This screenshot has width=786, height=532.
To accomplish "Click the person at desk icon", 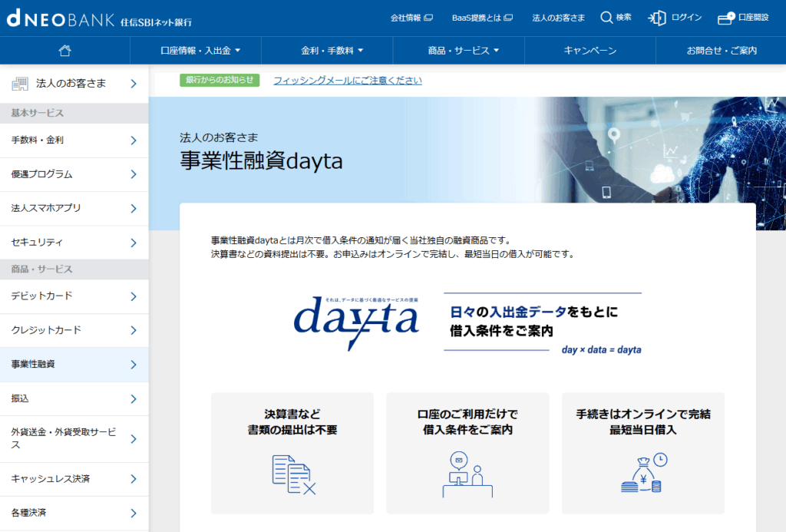I will pyautogui.click(x=467, y=474).
